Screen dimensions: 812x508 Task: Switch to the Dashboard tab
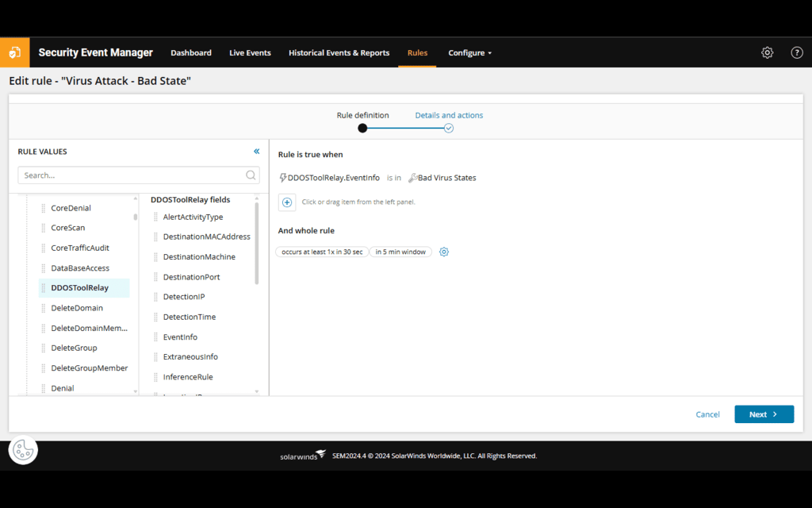coord(191,52)
